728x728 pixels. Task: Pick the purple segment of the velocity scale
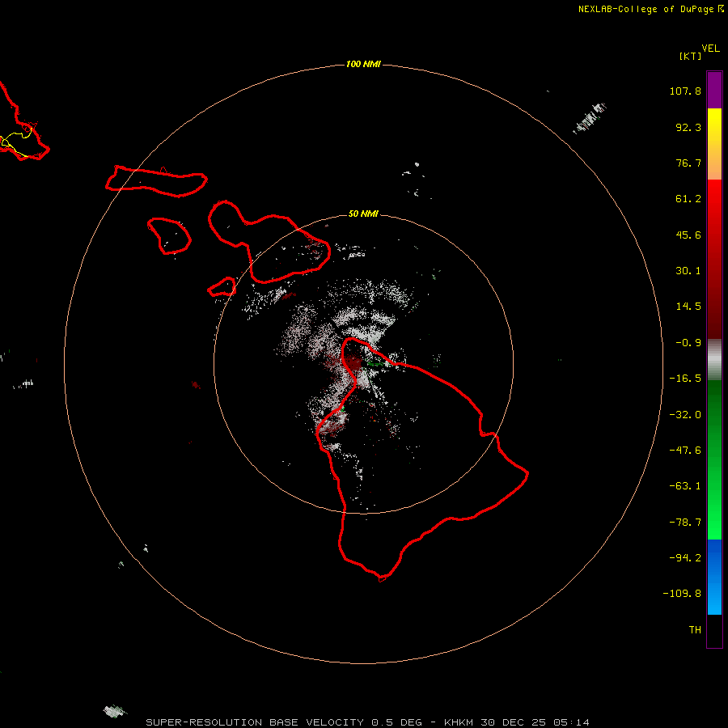(714, 91)
